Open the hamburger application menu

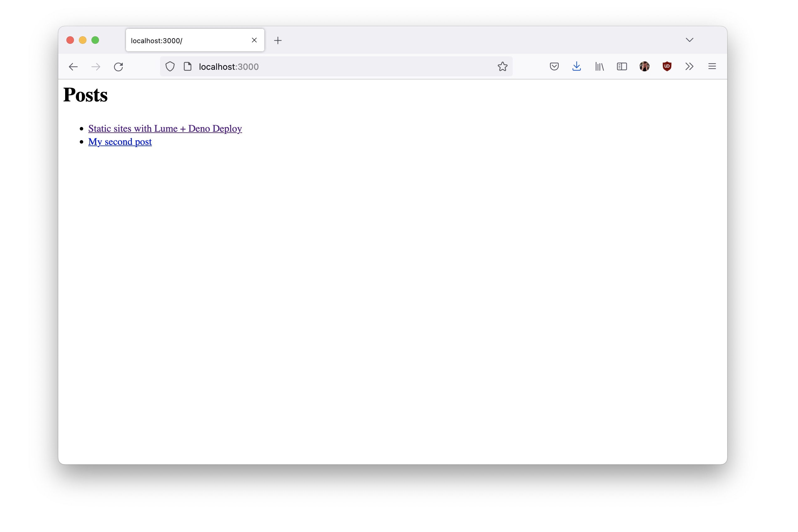pyautogui.click(x=712, y=66)
